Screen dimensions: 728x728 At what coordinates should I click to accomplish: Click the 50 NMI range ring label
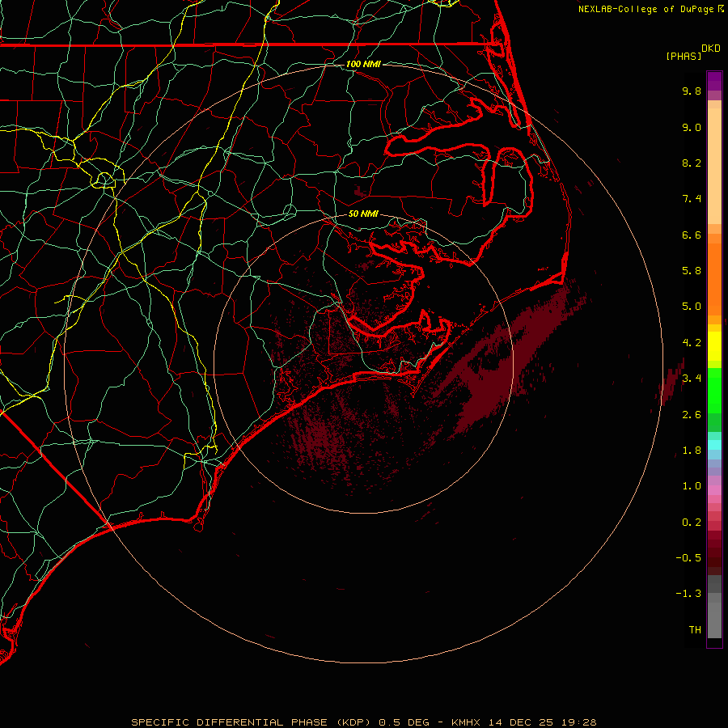tap(363, 214)
